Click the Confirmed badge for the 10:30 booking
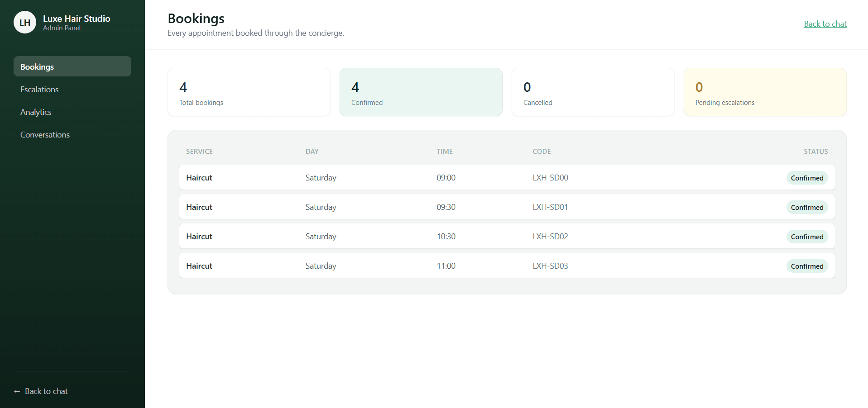Image resolution: width=868 pixels, height=408 pixels. [807, 237]
